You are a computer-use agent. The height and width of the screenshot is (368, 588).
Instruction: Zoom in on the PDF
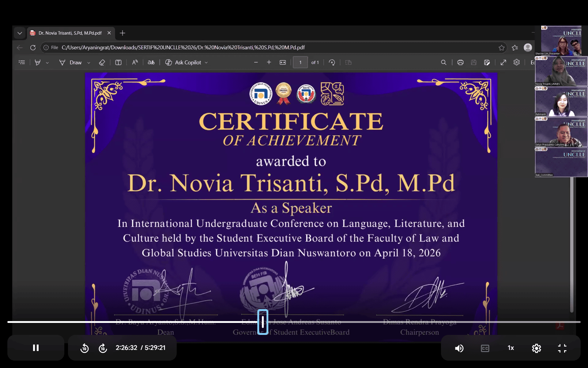tap(269, 62)
